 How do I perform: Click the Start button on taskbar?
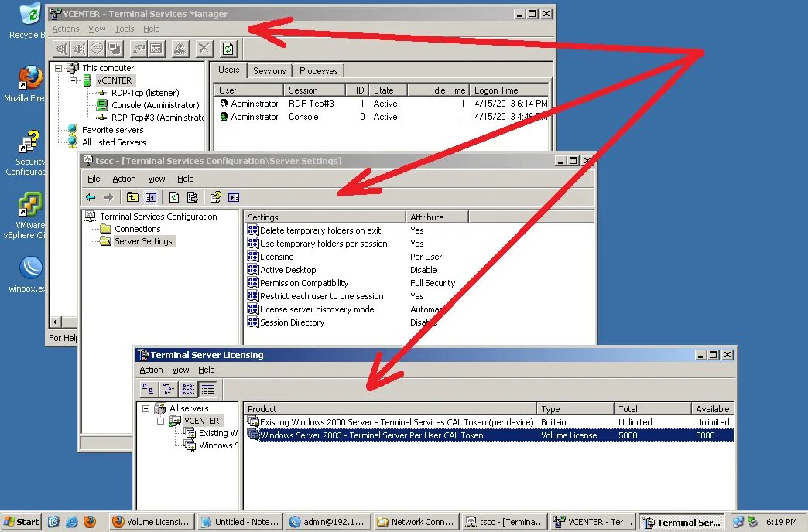(x=21, y=522)
